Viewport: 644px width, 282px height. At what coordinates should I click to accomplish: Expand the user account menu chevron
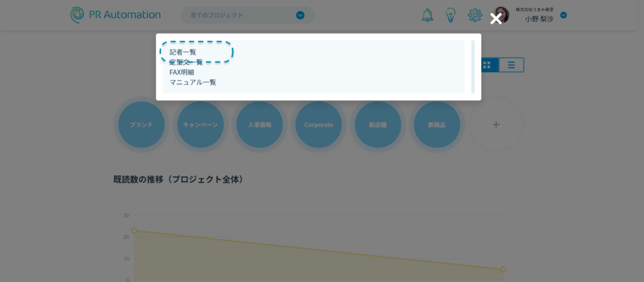click(563, 15)
